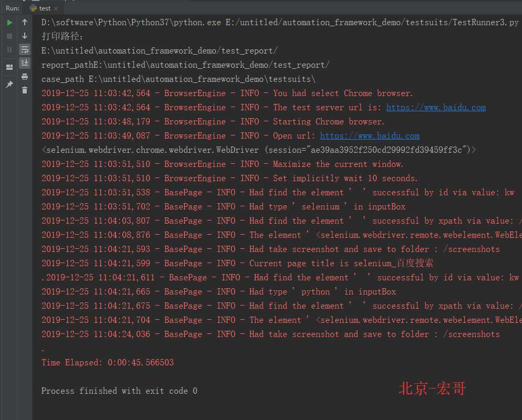Click the Print console output icon
Screen dimensions: 522x420
point(25,77)
